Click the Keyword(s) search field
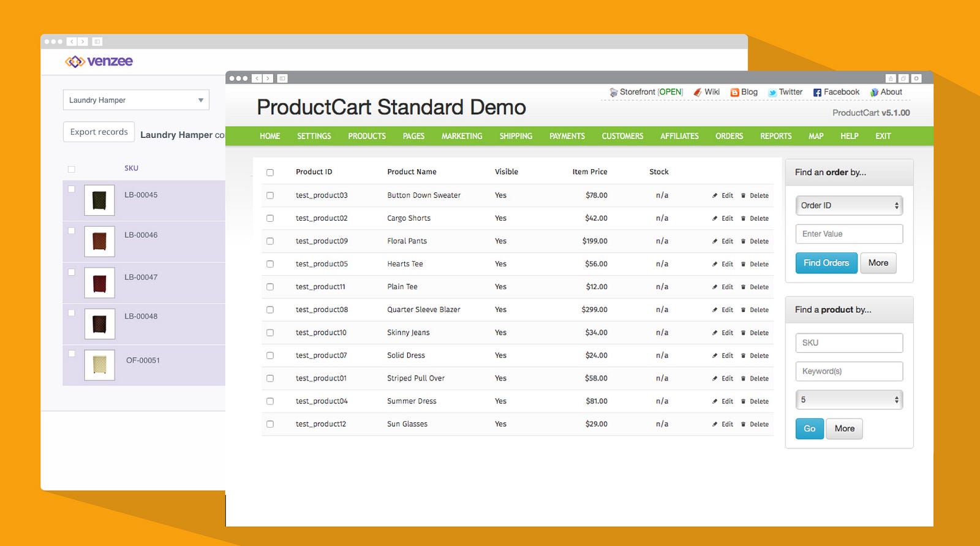Screen dimensions: 980x546 click(849, 371)
